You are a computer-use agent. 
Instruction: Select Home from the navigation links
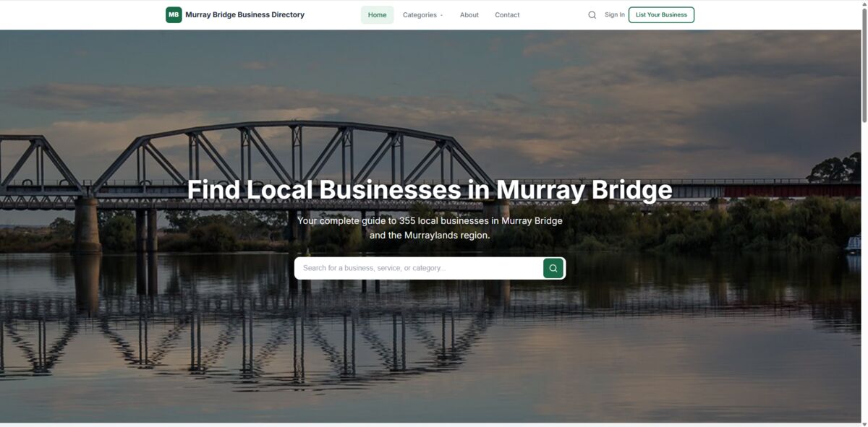click(x=377, y=14)
